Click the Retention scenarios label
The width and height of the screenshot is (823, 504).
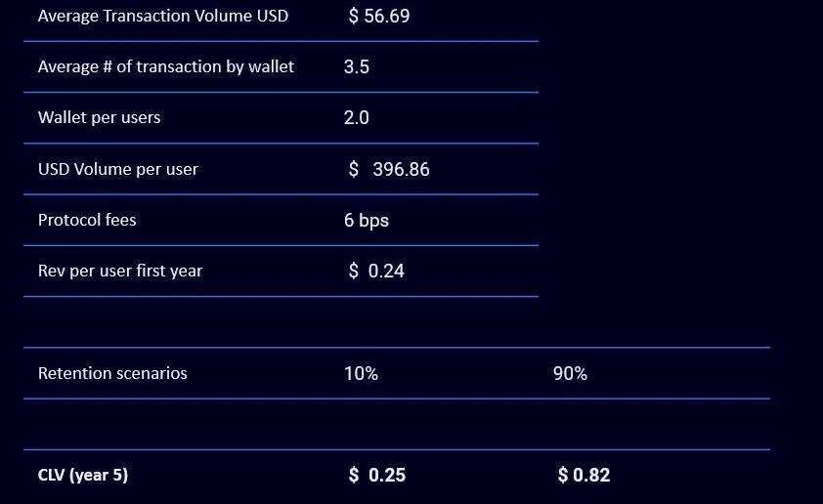click(112, 373)
